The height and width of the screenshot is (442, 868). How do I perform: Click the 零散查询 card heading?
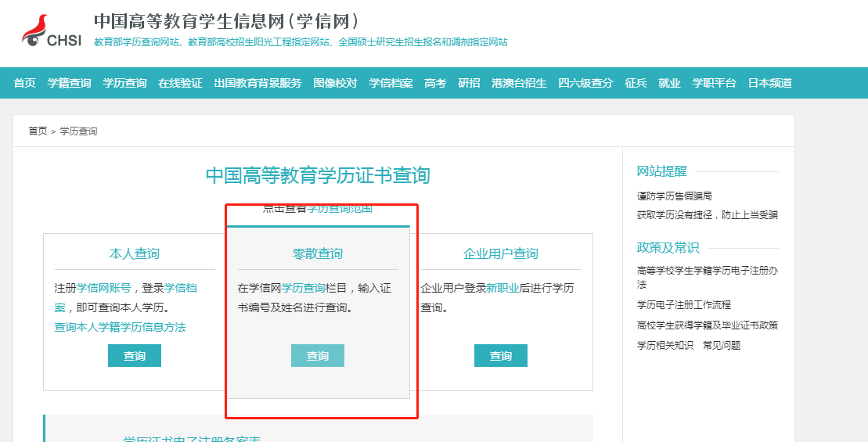318,254
